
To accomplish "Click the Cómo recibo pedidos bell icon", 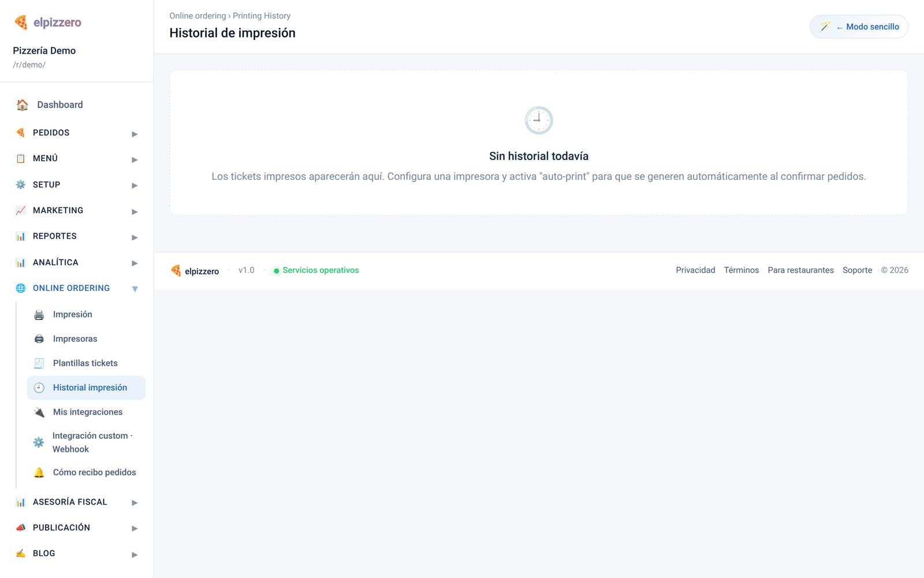I will point(39,472).
